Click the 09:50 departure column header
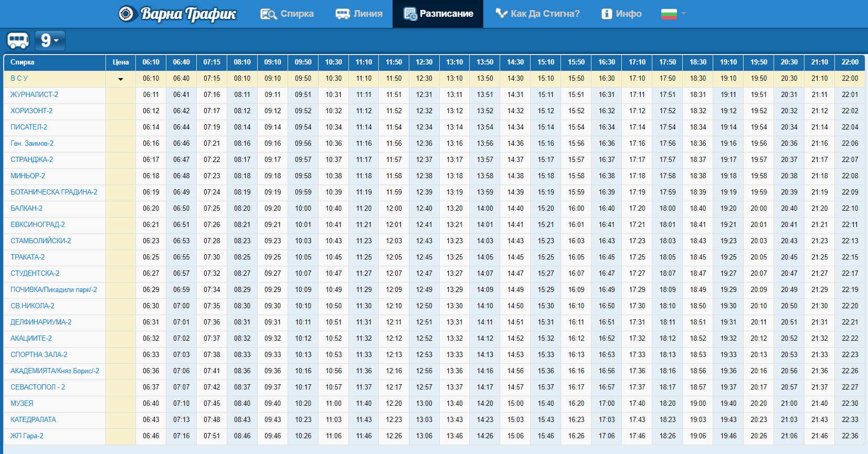 [x=303, y=62]
